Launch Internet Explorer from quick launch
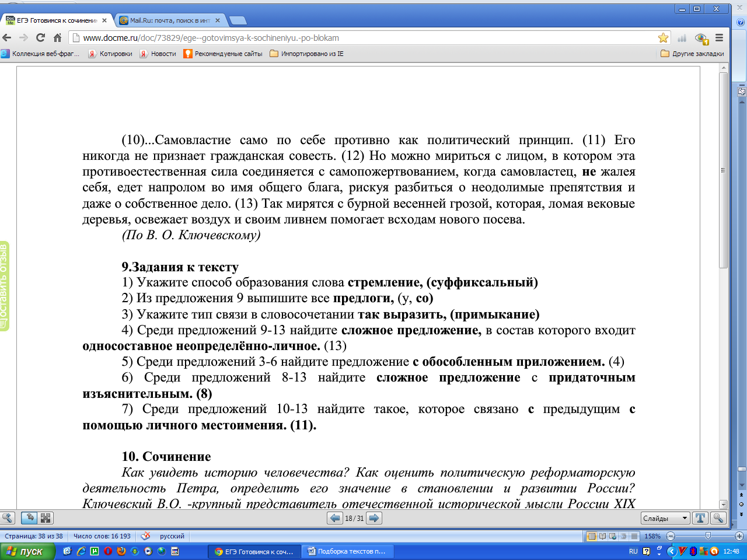This screenshot has height=560, width=747. click(x=81, y=551)
